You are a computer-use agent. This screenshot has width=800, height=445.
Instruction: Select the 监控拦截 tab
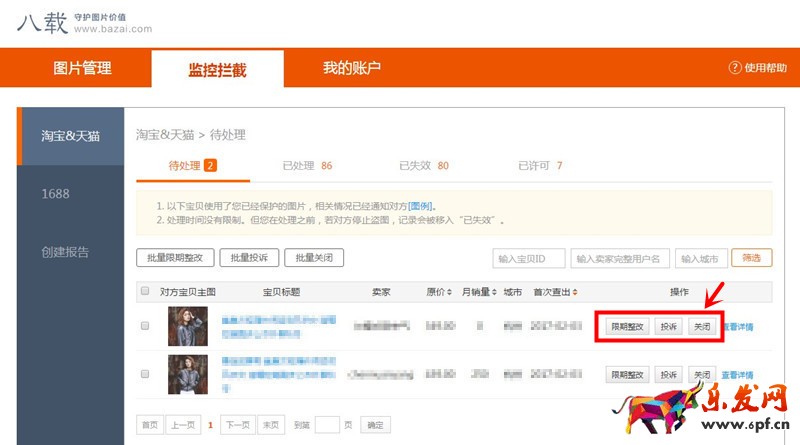point(217,69)
